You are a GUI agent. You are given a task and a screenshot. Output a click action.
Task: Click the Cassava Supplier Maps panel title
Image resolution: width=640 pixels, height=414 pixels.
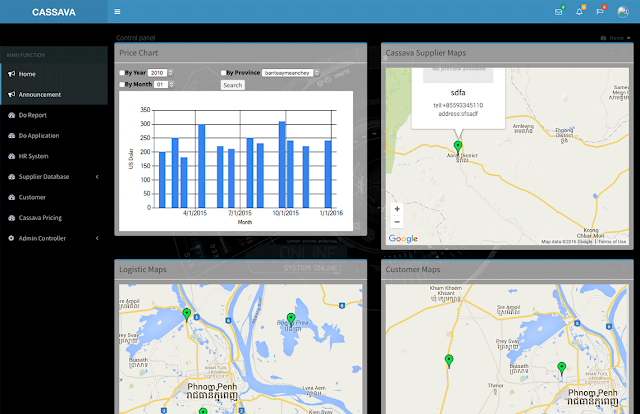click(x=426, y=53)
